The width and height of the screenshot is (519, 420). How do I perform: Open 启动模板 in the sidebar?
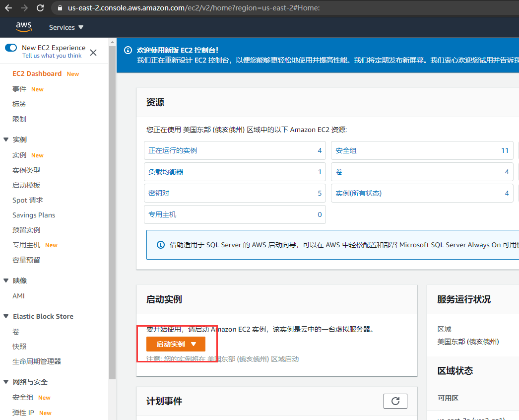[x=26, y=185]
